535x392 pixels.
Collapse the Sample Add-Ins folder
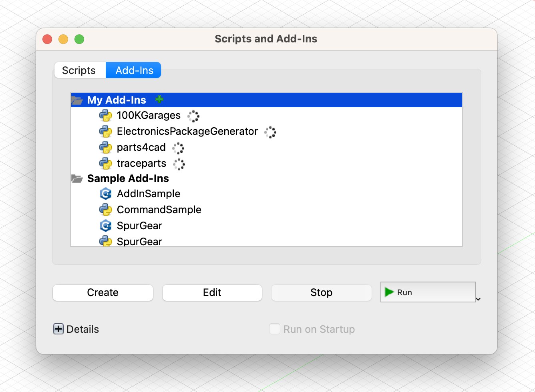pos(77,178)
